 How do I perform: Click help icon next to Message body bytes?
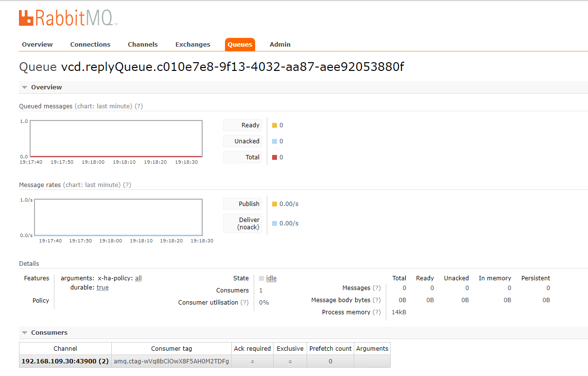377,300
